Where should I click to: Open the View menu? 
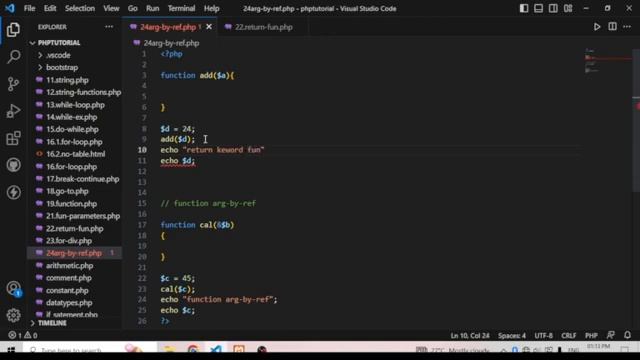[x=111, y=8]
